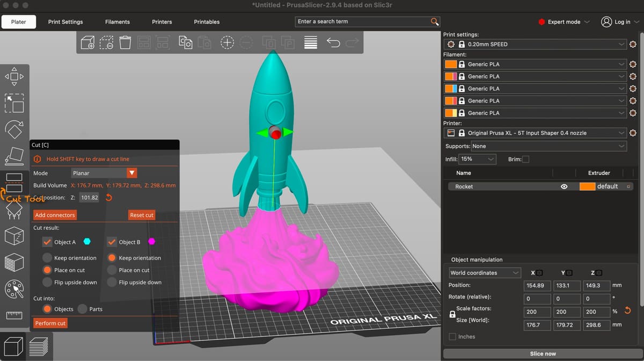Viewport: 644px width, 361px height.
Task: Click the Perform cut button
Action: pyautogui.click(x=50, y=323)
